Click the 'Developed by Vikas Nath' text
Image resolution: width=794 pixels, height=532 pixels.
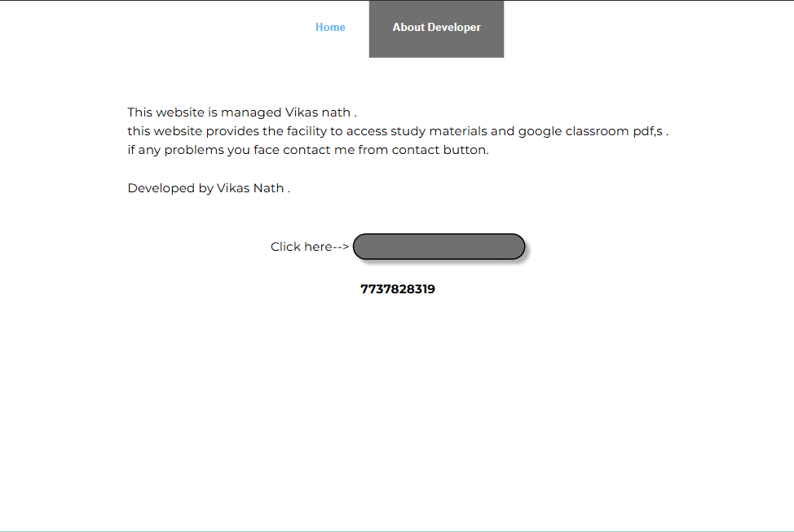(x=209, y=188)
